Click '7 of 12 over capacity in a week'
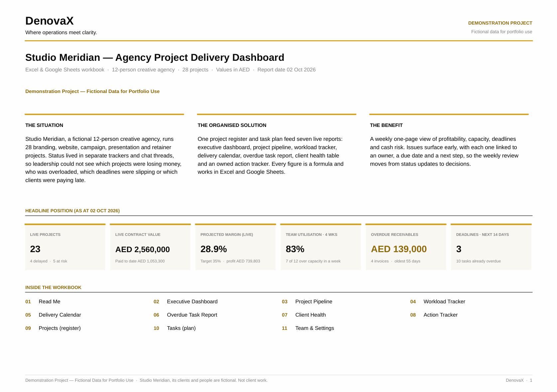The width and height of the screenshot is (557, 392). (313, 261)
